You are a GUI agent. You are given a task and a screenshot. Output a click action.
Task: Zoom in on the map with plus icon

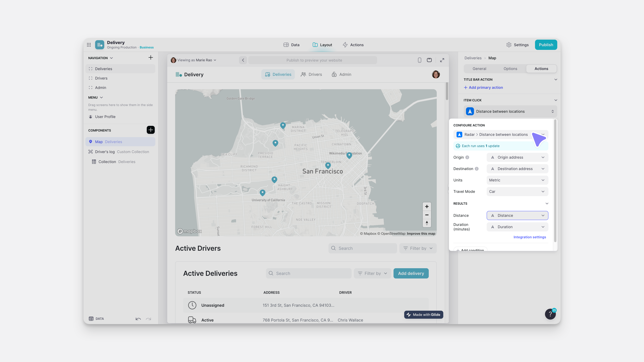pos(427,206)
